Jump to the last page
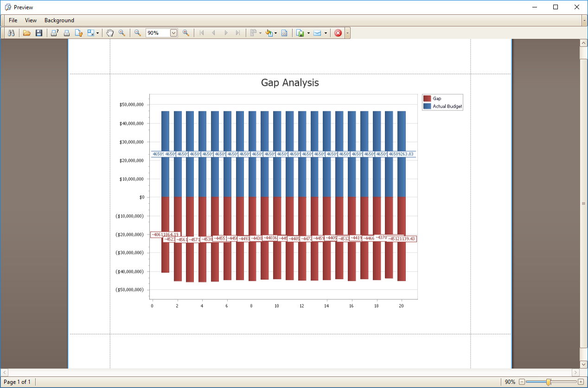The height and width of the screenshot is (388, 588). [237, 33]
